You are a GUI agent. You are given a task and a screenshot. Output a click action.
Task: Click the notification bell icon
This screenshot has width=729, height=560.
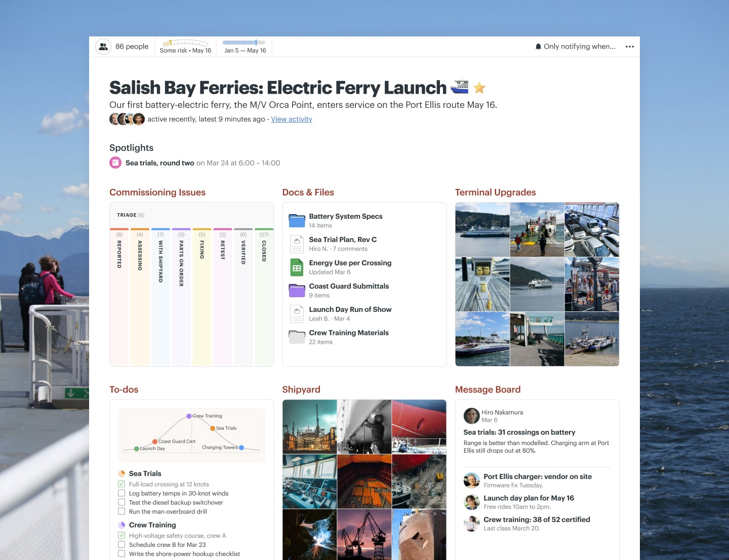tap(538, 47)
